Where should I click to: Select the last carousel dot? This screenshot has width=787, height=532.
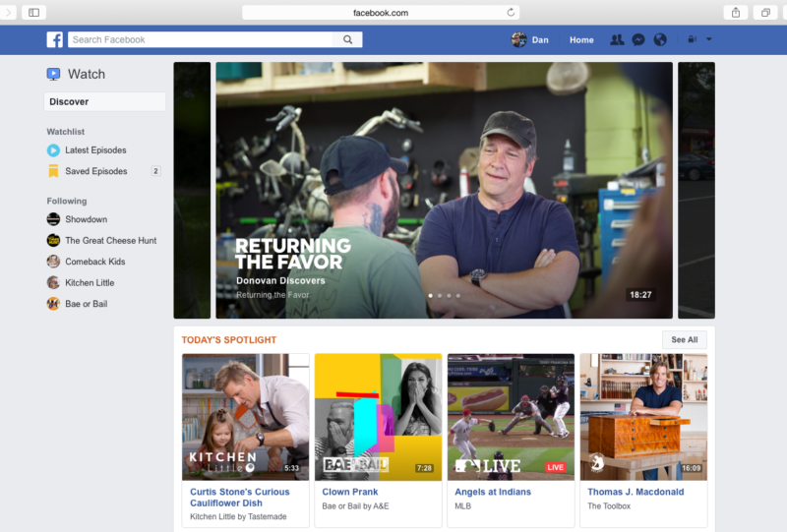pos(457,296)
